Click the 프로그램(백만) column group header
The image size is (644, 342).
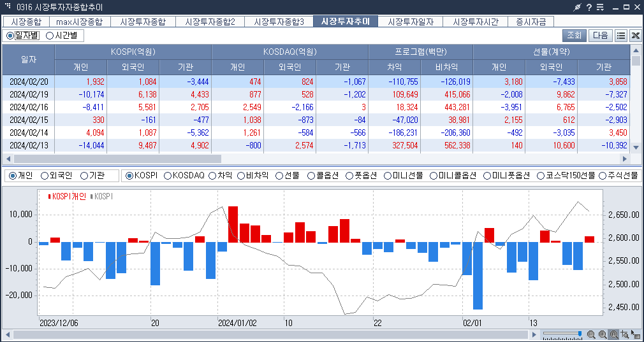coord(421,52)
